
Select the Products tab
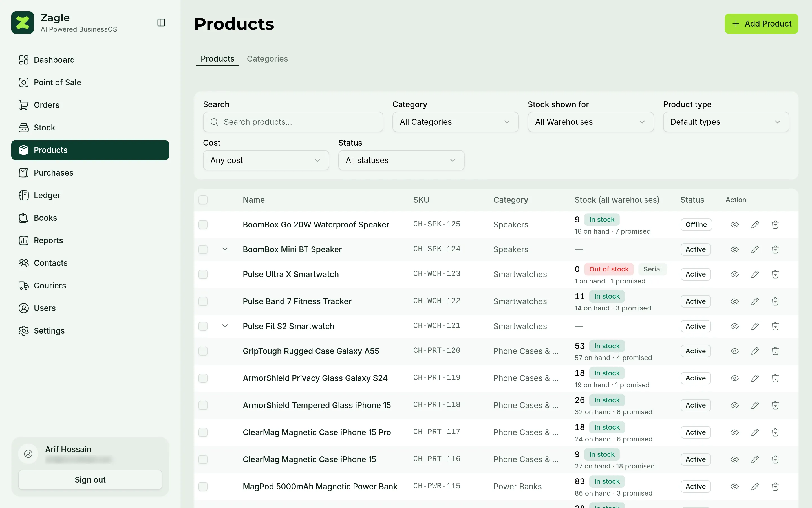217,59
